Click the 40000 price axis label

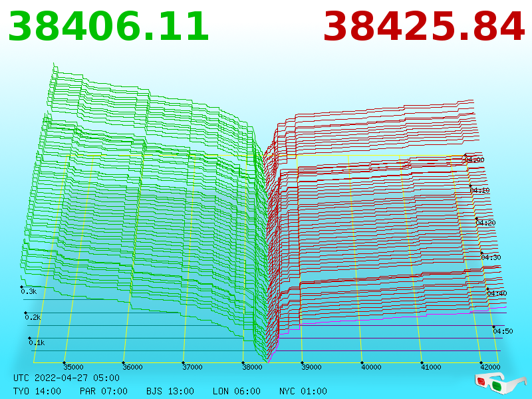coord(371,367)
